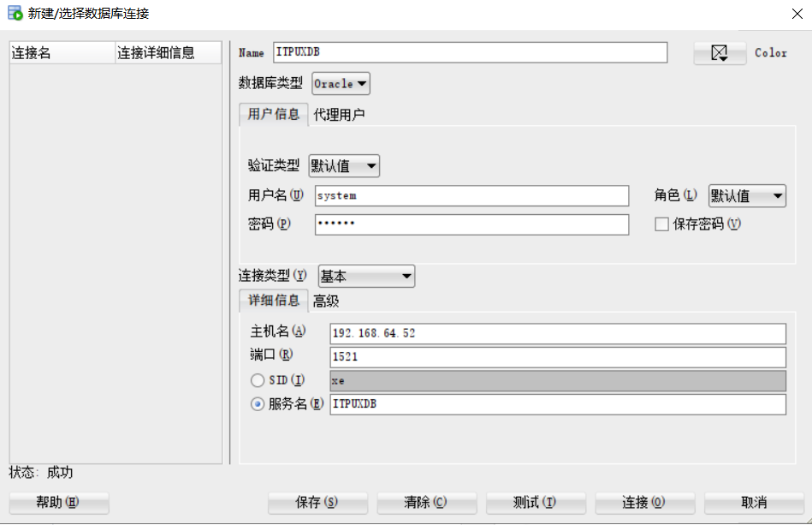Click the greyed SID field showing xe
This screenshot has height=525, width=812.
tap(558, 380)
